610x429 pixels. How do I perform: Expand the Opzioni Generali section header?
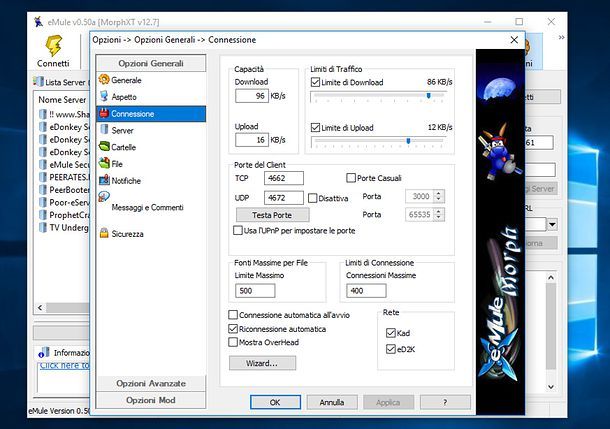(151, 63)
